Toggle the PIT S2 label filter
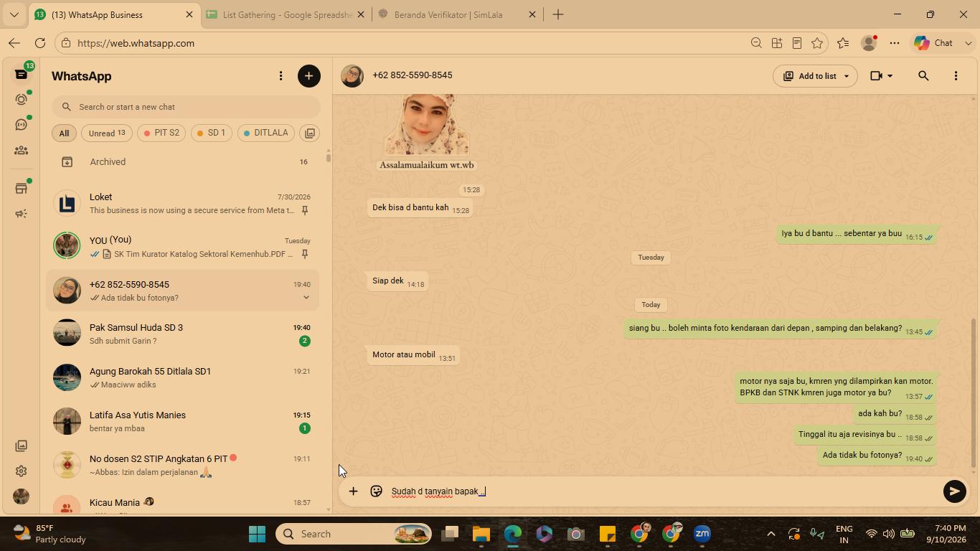 click(161, 133)
